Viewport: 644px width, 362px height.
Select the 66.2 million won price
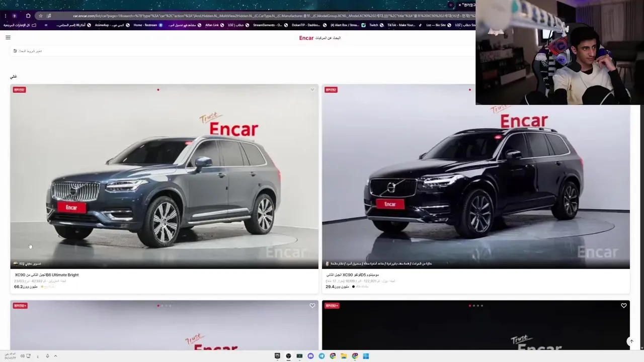(26, 287)
